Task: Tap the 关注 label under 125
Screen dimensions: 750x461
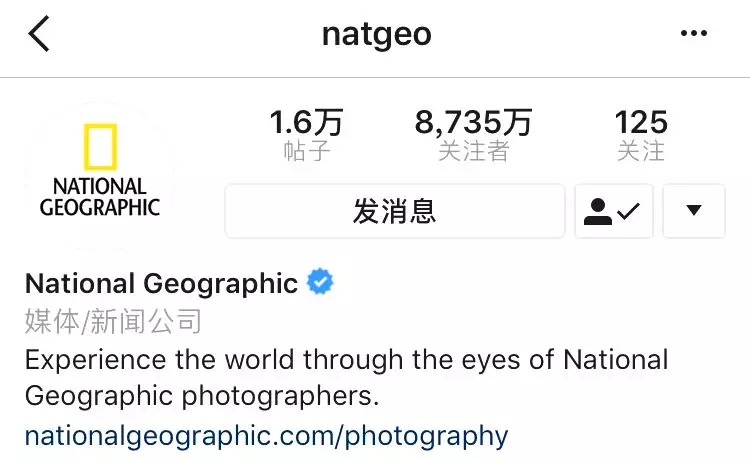Action: point(641,151)
